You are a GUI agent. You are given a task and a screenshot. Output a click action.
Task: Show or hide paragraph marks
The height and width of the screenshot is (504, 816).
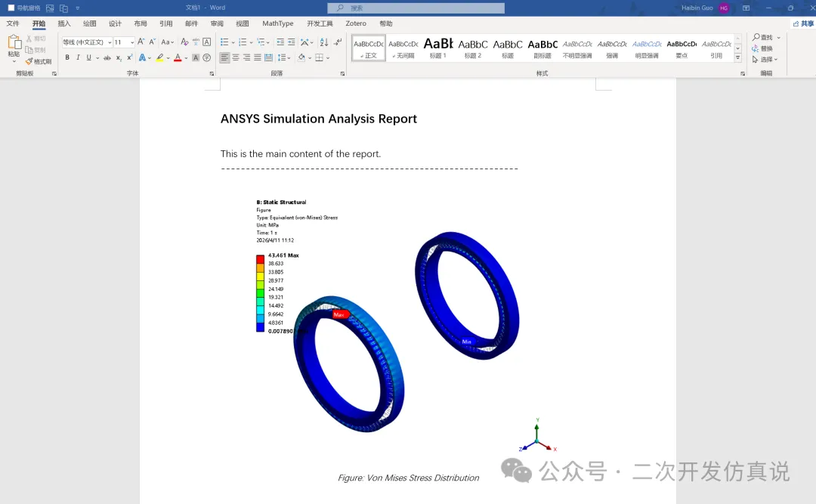tap(338, 42)
